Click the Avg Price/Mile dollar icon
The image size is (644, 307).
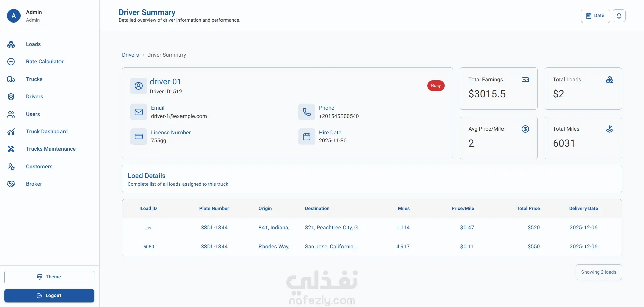525,129
